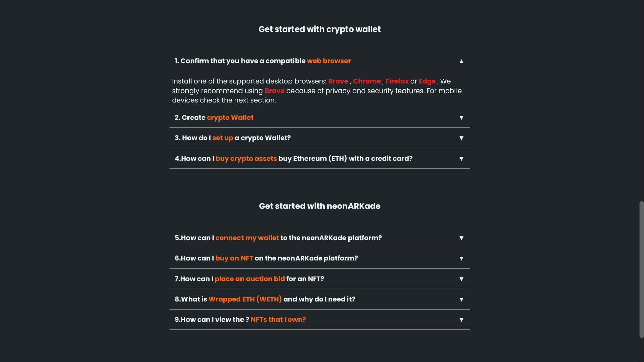
Task: Open the Firefox browser link
Action: [x=397, y=81]
